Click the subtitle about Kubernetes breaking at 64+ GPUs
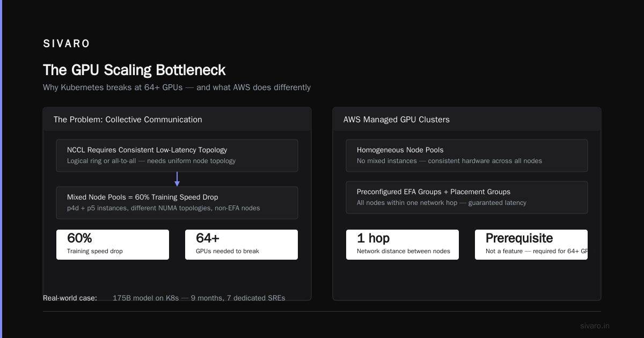 pyautogui.click(x=177, y=87)
